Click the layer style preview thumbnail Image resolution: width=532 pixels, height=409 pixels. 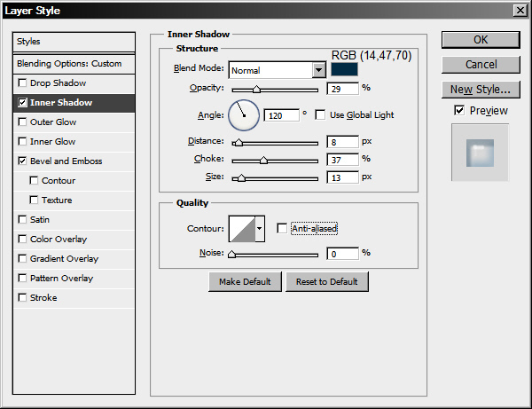click(480, 153)
